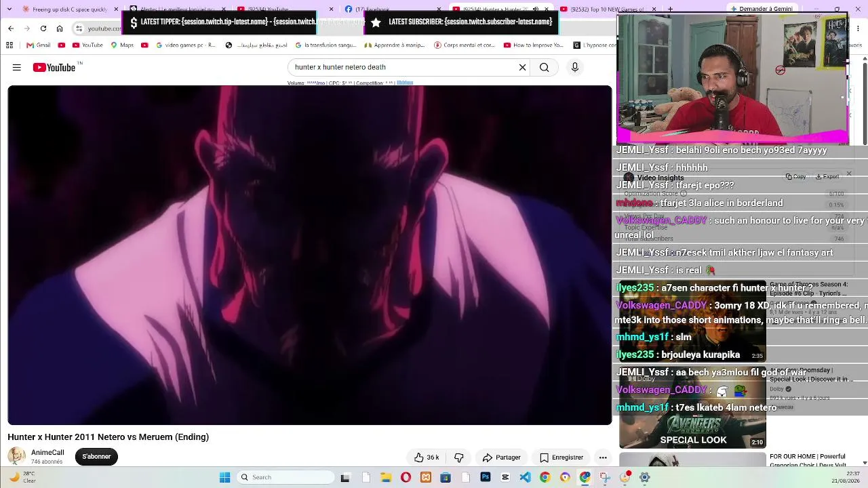Open the 'Apprendre à manip...' bookmark

point(395,45)
